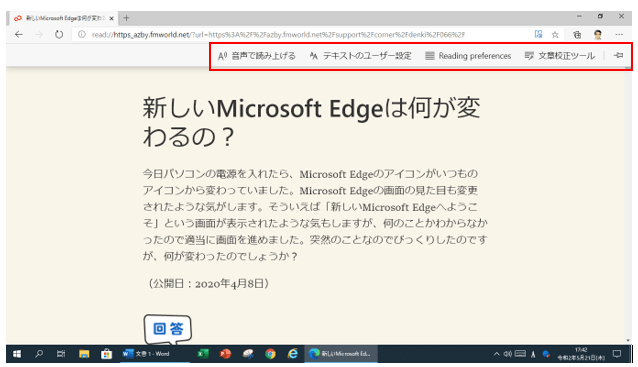Open the taskbar clock and date

click(x=581, y=354)
